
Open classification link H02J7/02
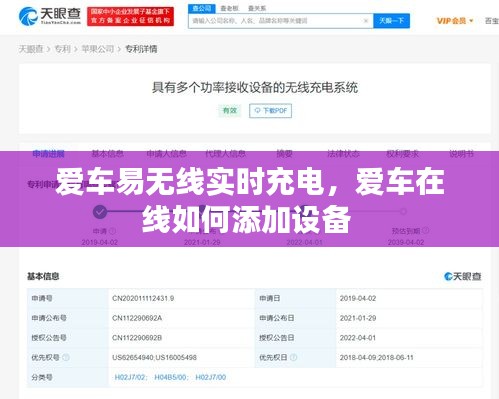[x=130, y=377]
